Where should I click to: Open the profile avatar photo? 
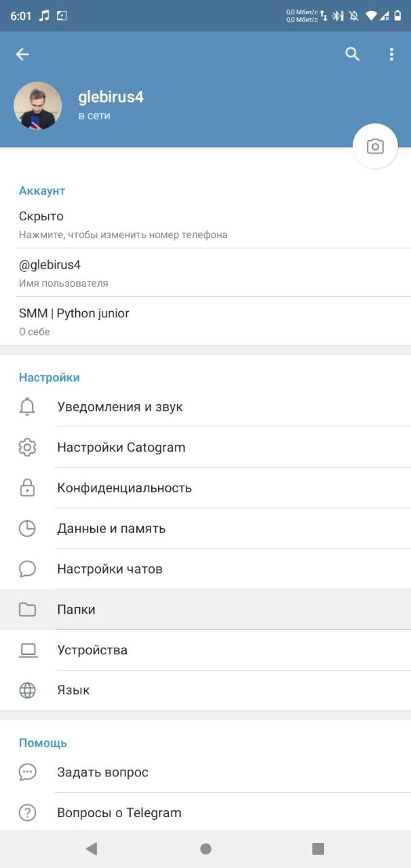coord(38,106)
